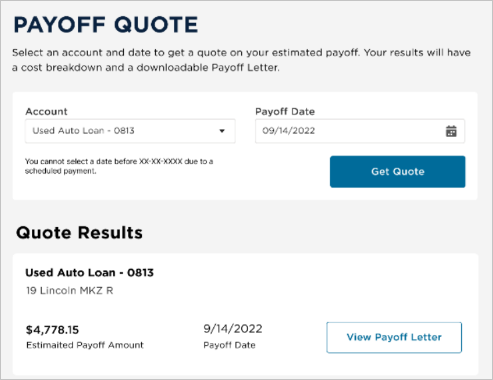The width and height of the screenshot is (493, 380).
Task: Select the Payoff Date field label
Action: [x=285, y=111]
